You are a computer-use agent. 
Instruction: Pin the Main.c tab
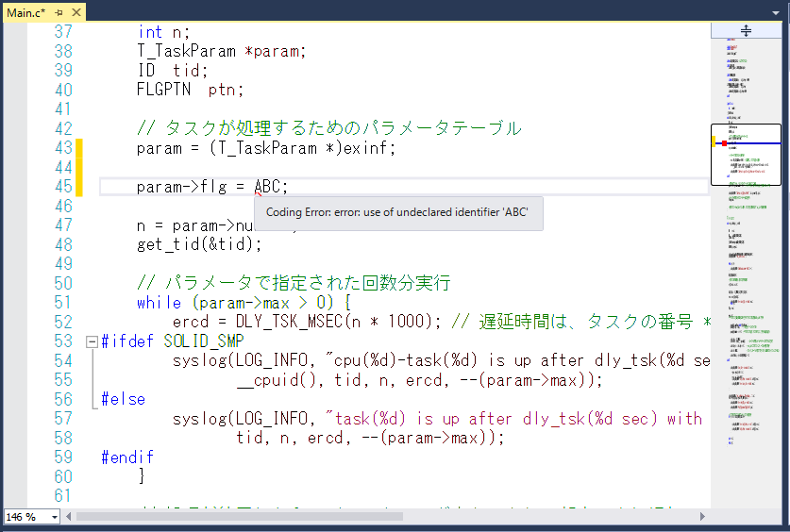click(x=59, y=11)
